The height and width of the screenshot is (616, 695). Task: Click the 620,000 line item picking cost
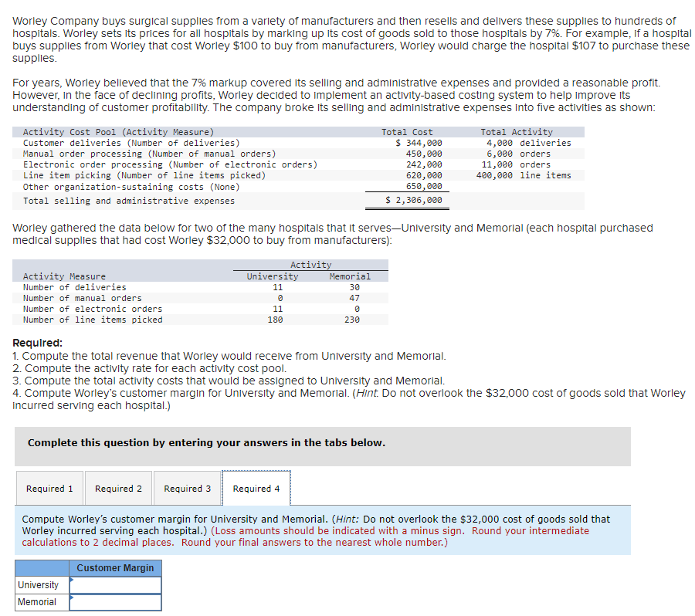click(x=424, y=175)
